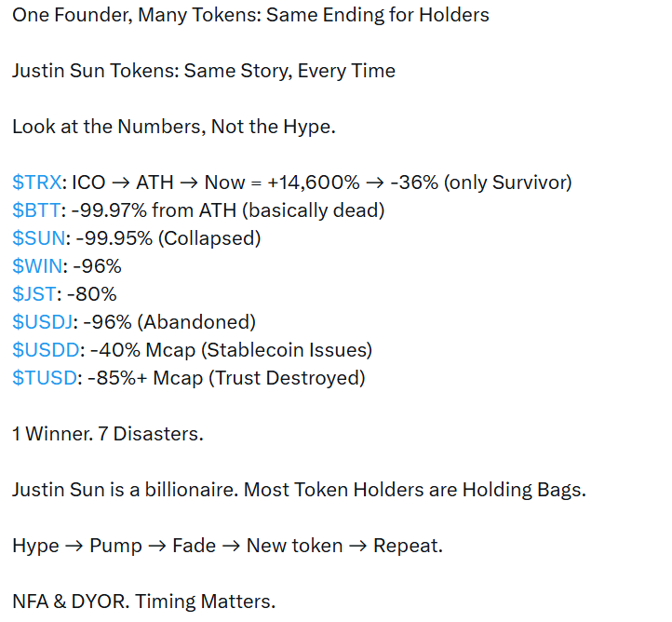Click the "Justin Sun Tokens: Same Story" line
Viewport: 672px width, 622px height.
tap(203, 71)
